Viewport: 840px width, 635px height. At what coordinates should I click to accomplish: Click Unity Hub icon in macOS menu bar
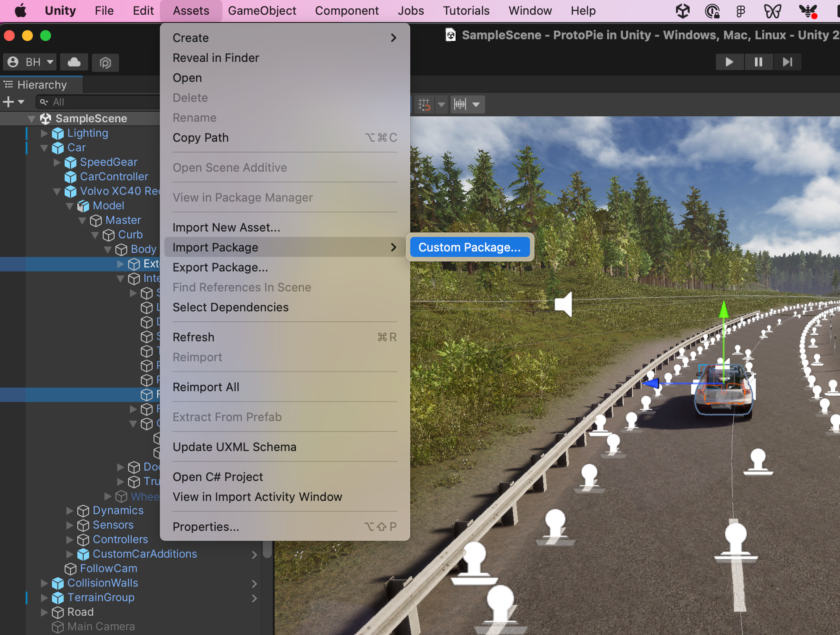point(682,11)
